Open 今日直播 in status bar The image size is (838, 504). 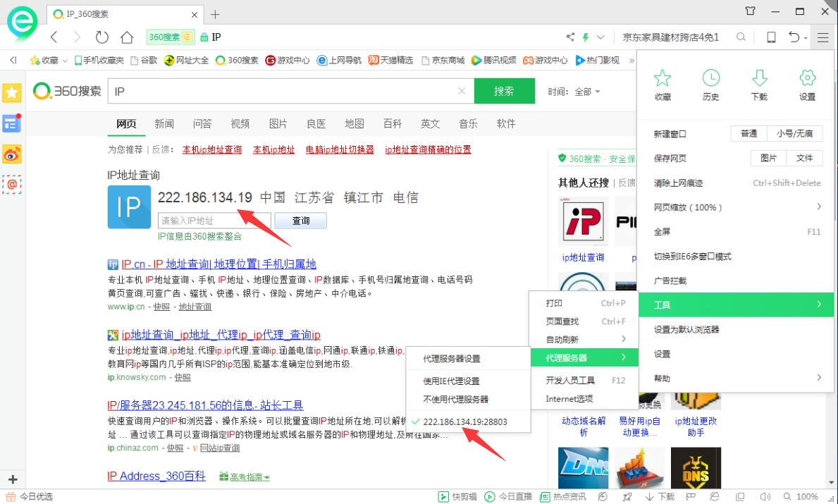coord(508,496)
